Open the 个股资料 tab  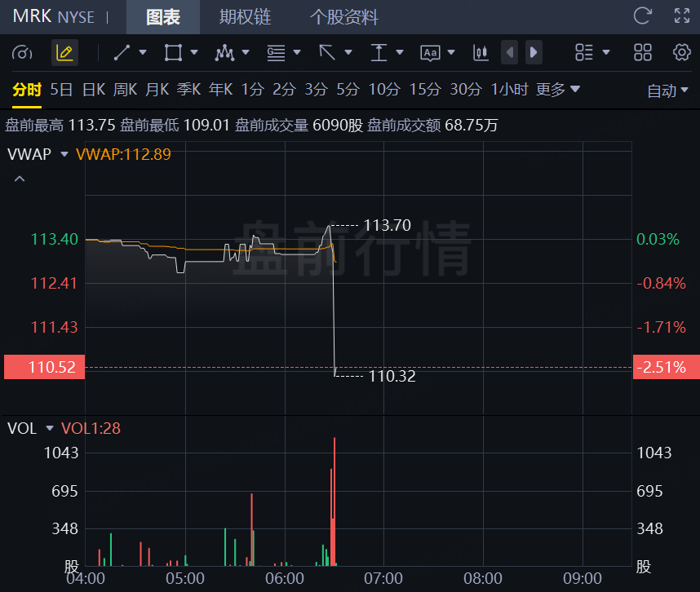click(343, 17)
